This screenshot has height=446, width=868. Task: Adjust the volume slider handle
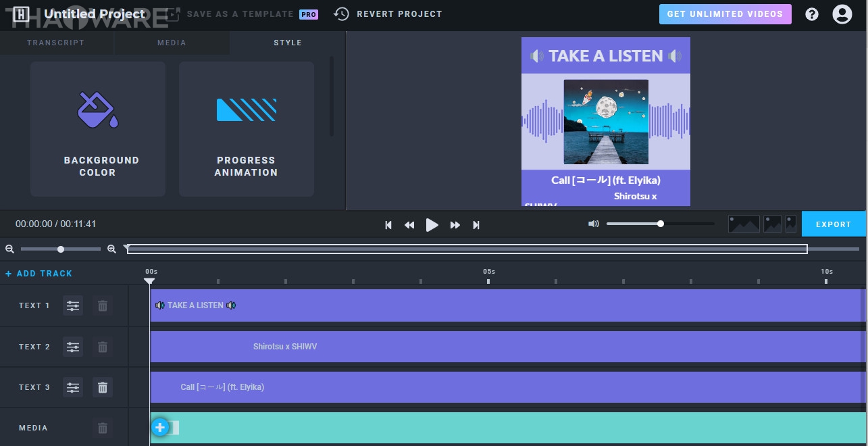[661, 224]
